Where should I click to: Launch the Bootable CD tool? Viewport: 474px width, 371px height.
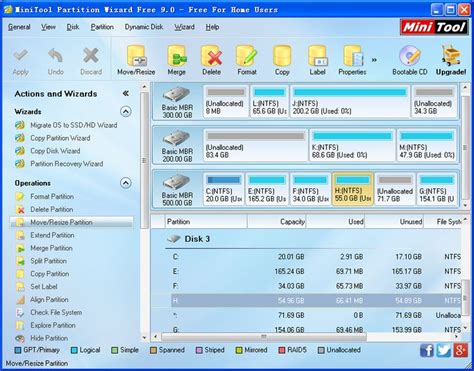tap(409, 56)
